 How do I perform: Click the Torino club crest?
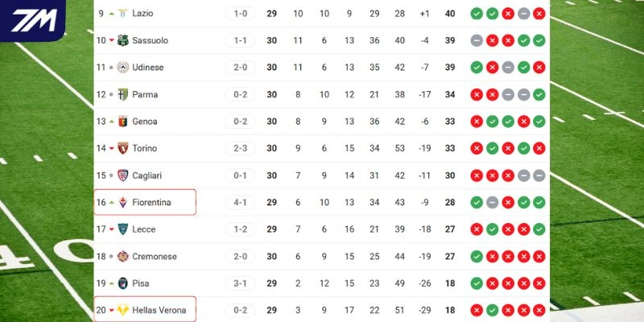pyautogui.click(x=123, y=148)
